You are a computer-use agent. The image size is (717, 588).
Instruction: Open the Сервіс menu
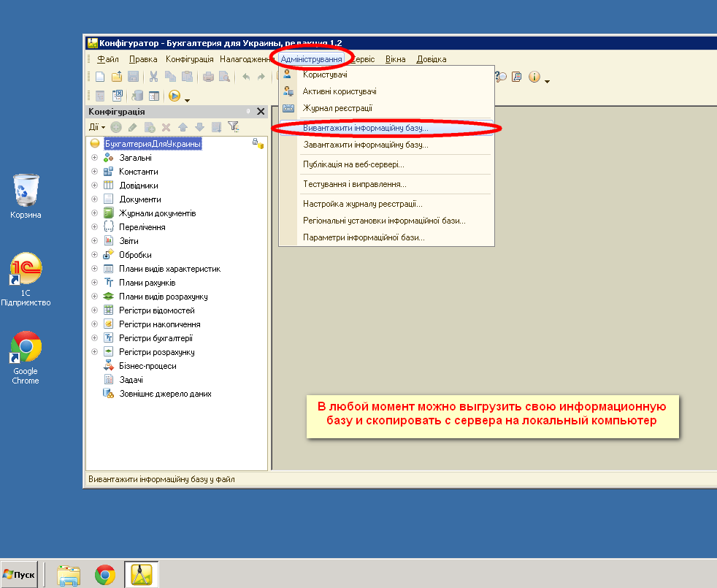point(364,59)
